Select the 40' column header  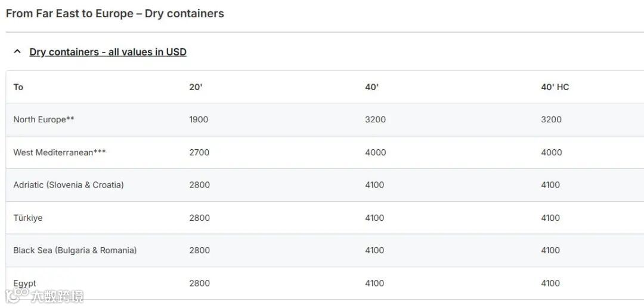[371, 87]
